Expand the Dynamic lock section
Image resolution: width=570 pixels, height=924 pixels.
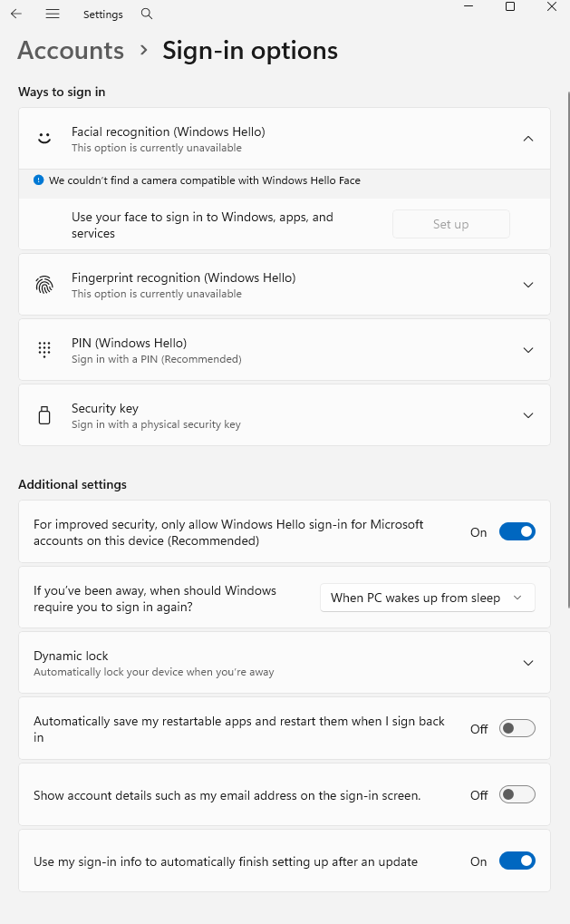click(528, 663)
